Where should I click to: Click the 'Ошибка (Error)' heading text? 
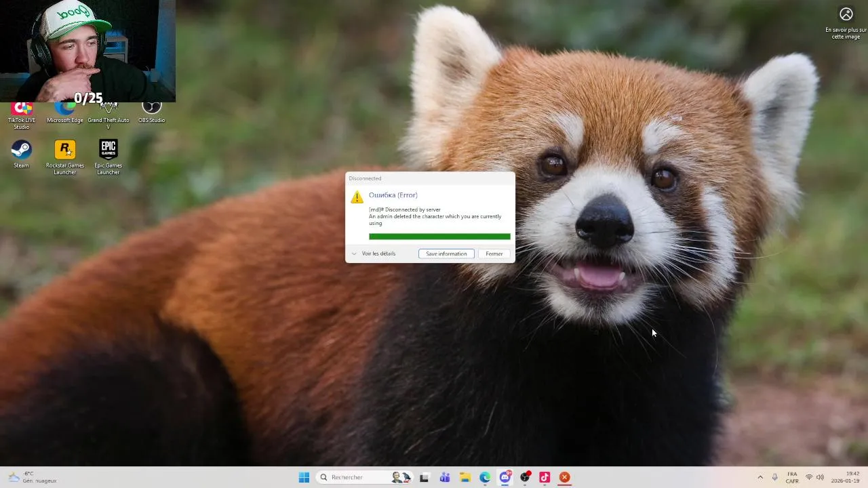[393, 195]
